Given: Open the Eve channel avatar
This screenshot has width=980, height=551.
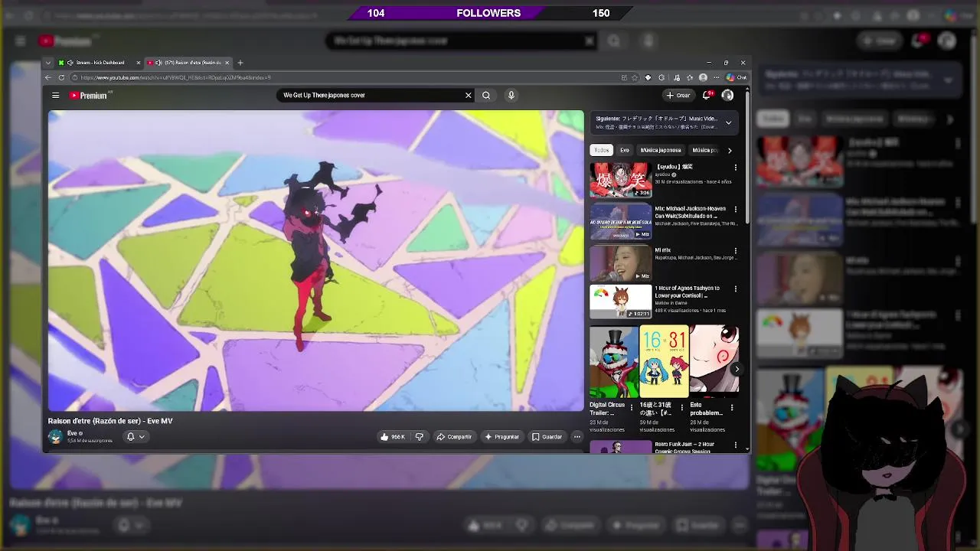Looking at the screenshot, I should click(55, 437).
